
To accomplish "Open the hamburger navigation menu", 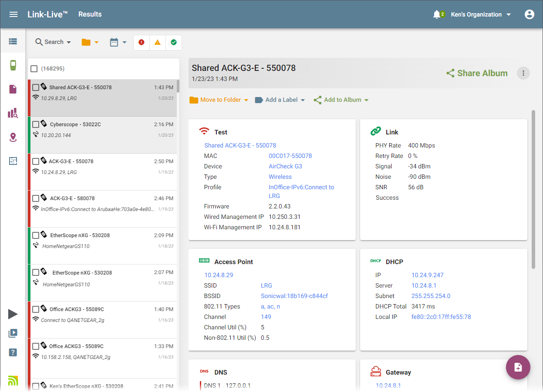I will 13,14.
